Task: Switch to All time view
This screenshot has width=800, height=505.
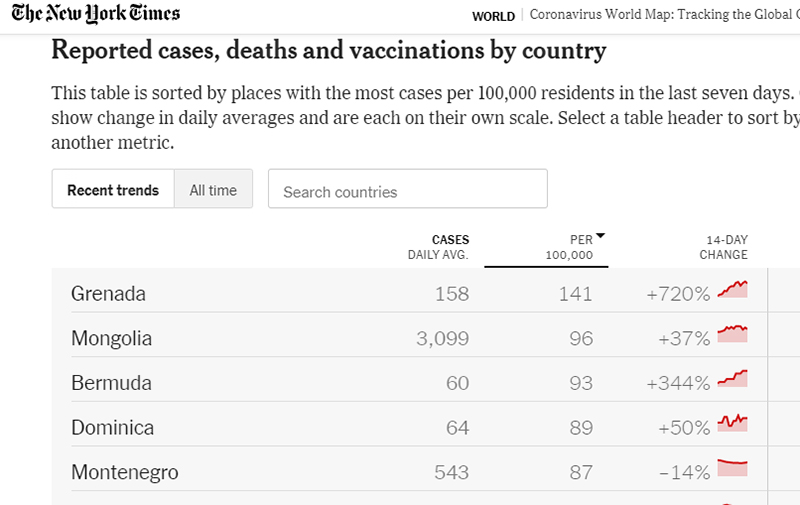Action: coord(213,190)
